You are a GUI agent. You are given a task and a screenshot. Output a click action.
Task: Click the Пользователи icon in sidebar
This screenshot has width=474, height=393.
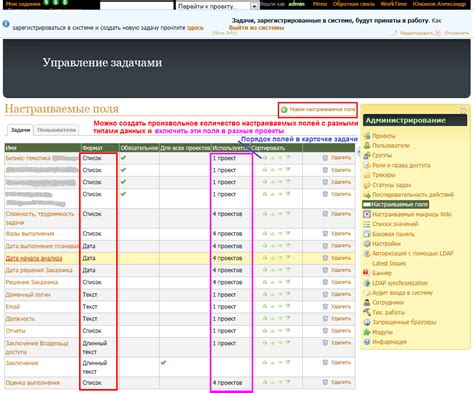click(x=367, y=145)
